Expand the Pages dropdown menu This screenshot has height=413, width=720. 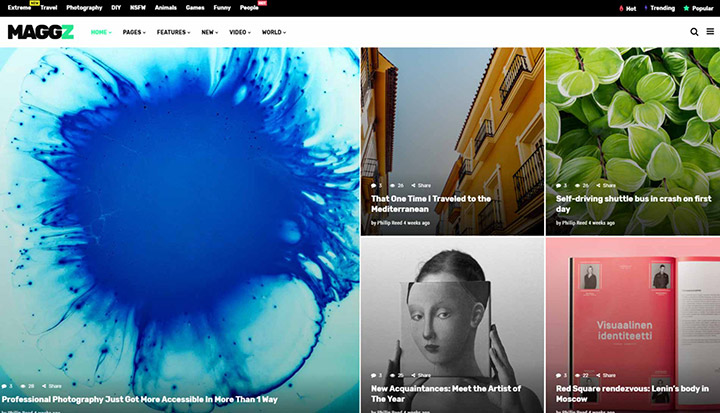click(x=134, y=32)
